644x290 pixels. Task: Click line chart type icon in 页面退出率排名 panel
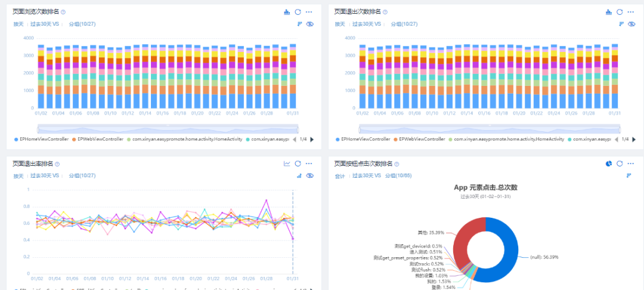pyautogui.click(x=287, y=163)
